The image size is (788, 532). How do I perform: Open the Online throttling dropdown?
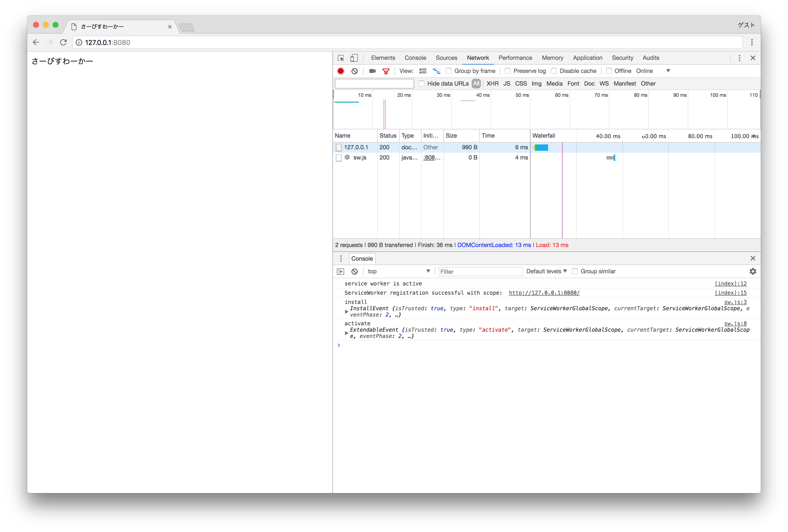[653, 71]
